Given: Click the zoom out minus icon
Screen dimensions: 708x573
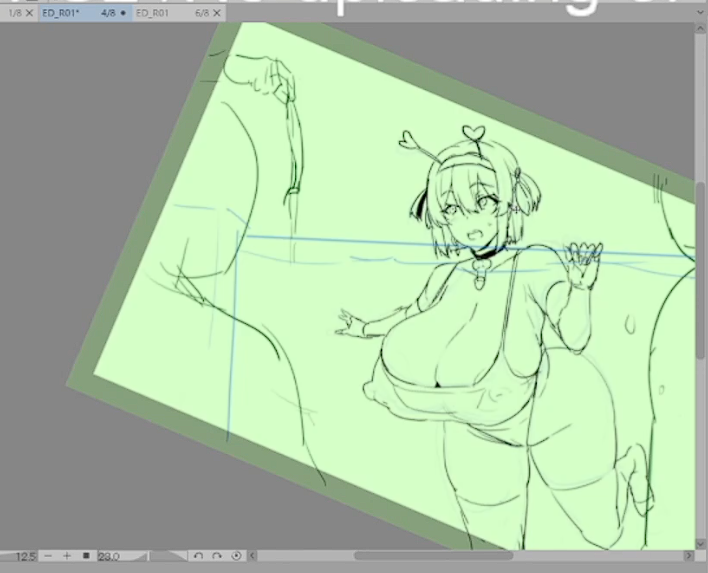Looking at the screenshot, I should coord(48,556).
